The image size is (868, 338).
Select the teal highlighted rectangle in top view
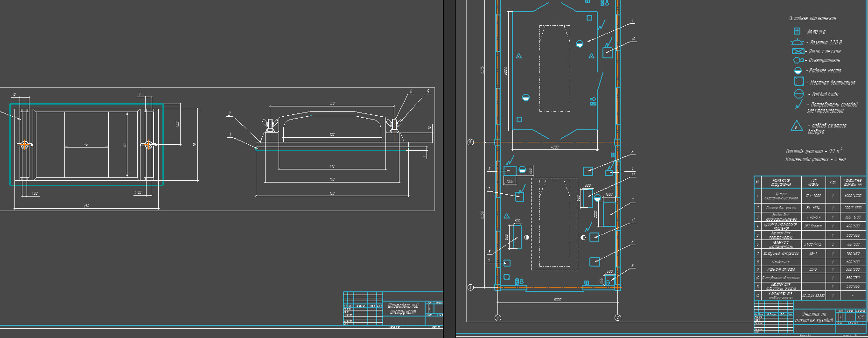87,145
